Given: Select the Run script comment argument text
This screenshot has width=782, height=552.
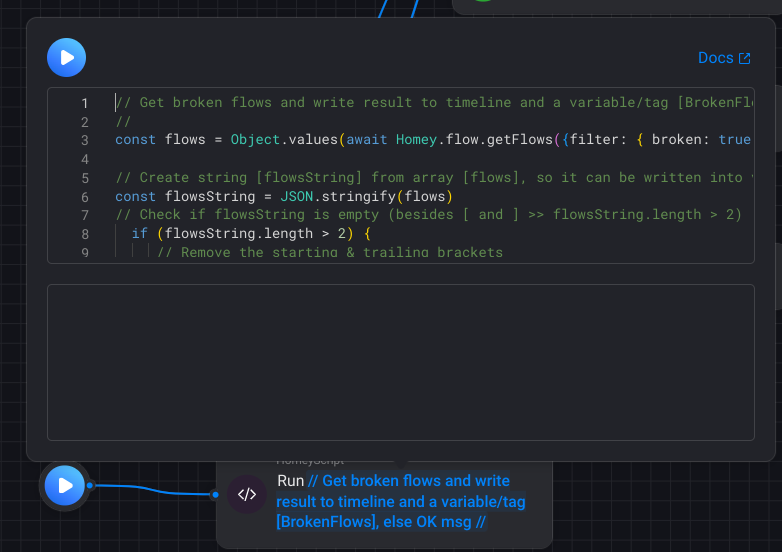Looking at the screenshot, I should point(400,501).
